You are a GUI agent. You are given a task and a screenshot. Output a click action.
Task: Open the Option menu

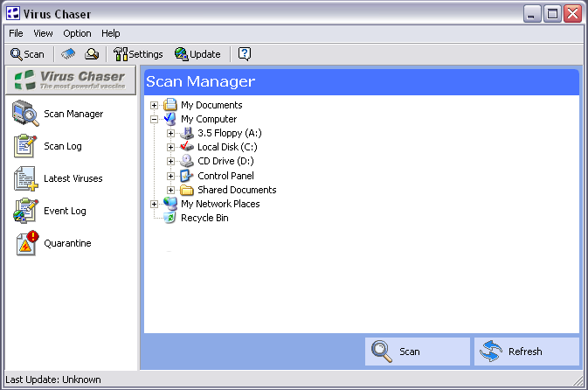[x=77, y=33]
